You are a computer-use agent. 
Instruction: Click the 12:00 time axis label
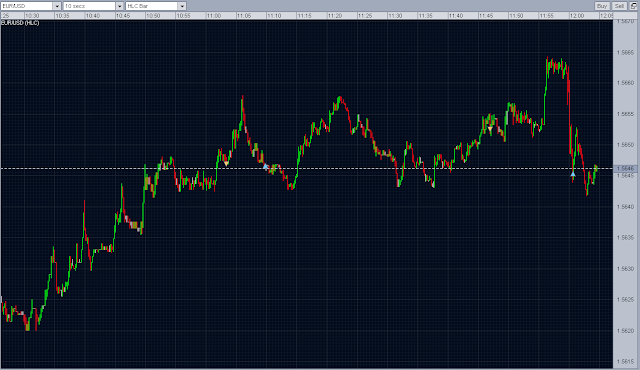577,16
